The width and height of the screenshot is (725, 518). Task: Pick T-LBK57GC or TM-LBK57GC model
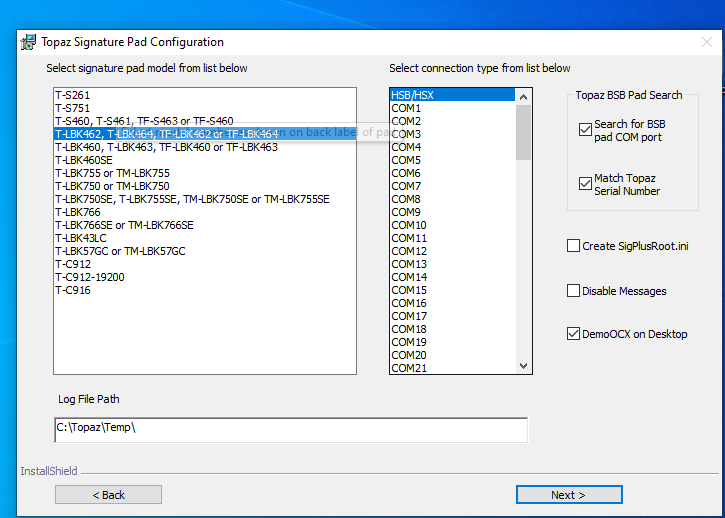coord(119,251)
